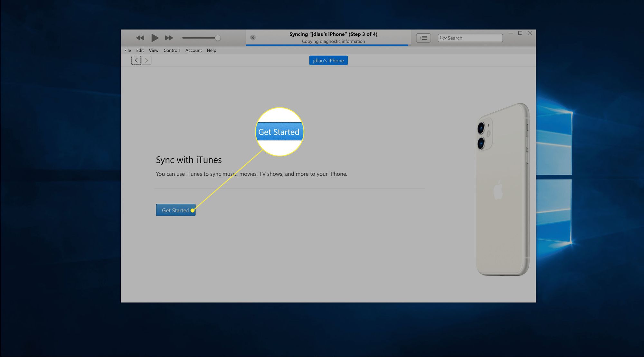Minimize the iTunes window
Screen dimensions: 644x362
511,33
